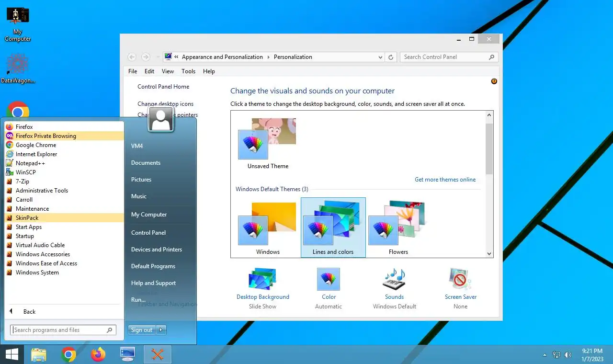613x364 pixels.
Task: Open VM4 user folder
Action: 137,146
